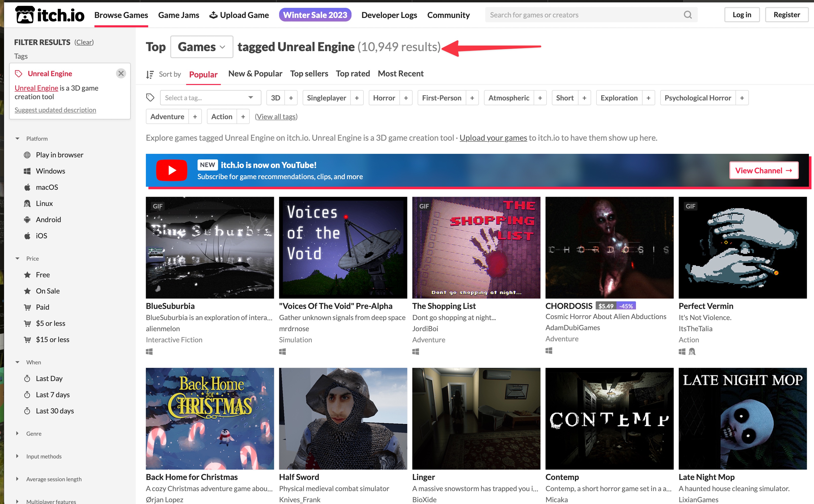Open the Select a tag dropdown
814x504 pixels.
(x=210, y=98)
